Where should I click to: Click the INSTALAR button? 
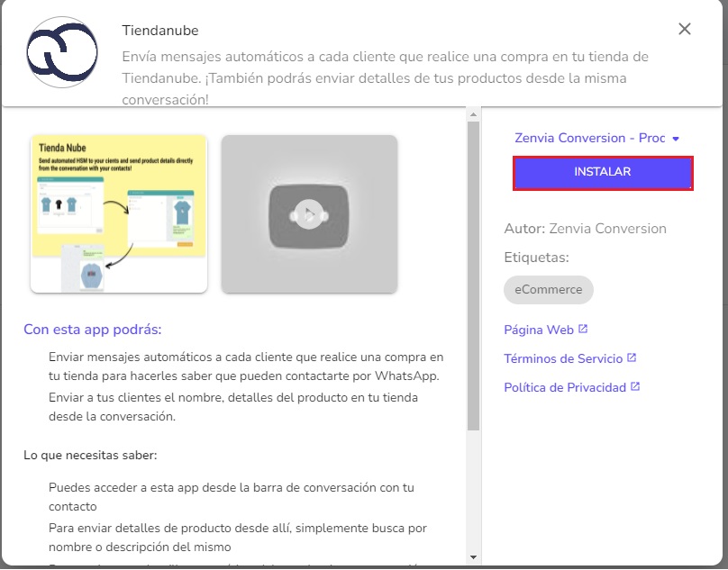tap(603, 173)
